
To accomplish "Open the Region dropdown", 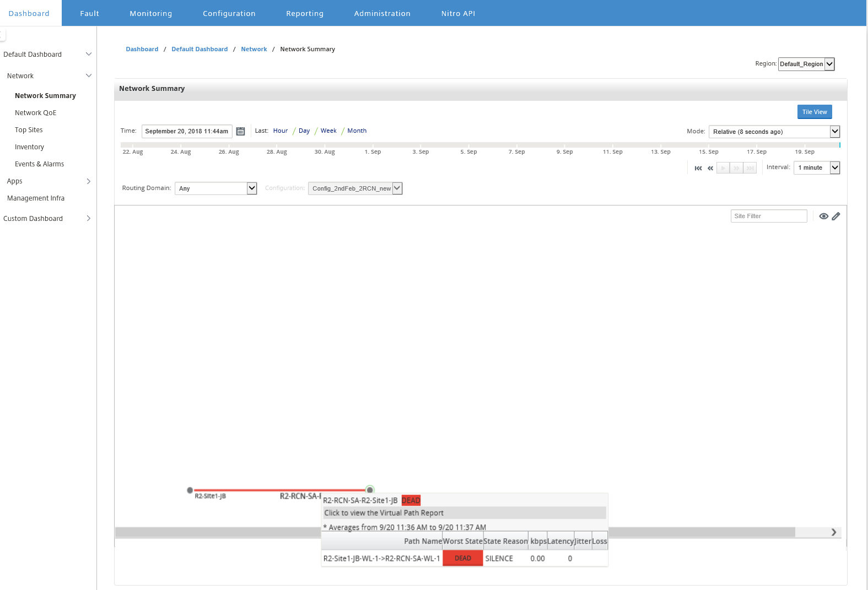I will pos(806,64).
